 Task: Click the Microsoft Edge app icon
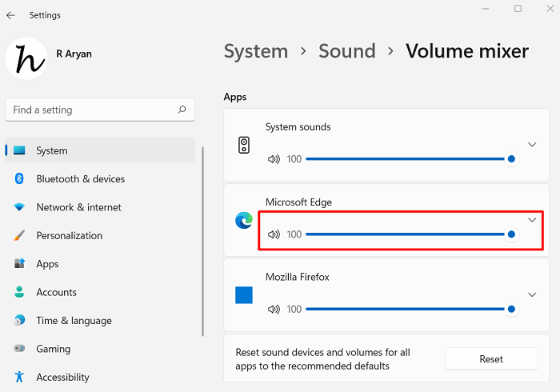[x=244, y=220]
